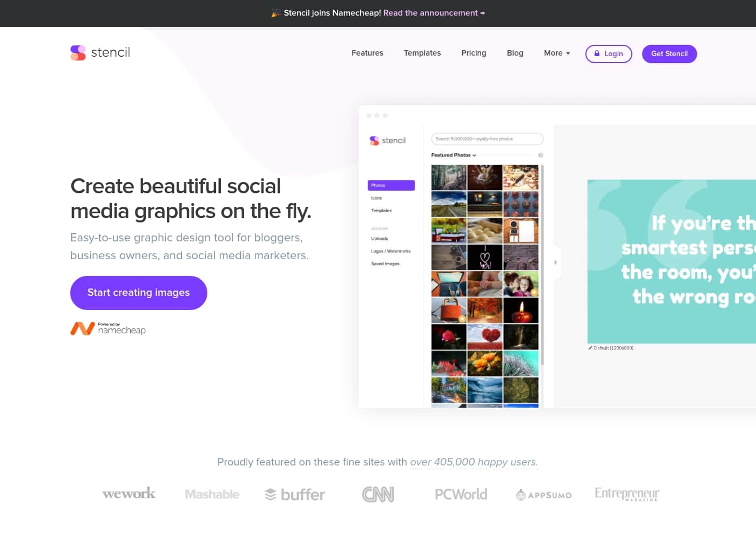756x540 pixels.
Task: Expand the More dropdown menu
Action: click(x=557, y=53)
